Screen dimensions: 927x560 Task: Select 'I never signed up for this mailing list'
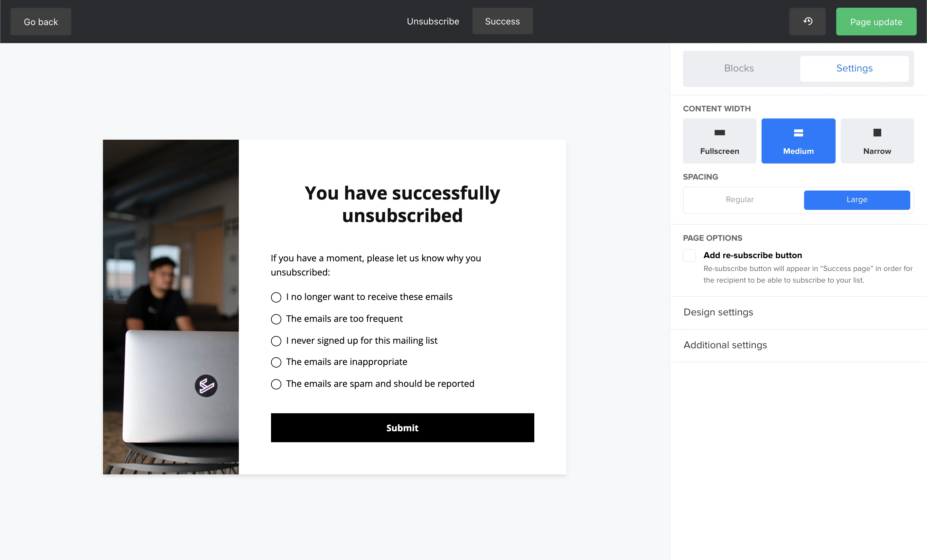tap(276, 341)
